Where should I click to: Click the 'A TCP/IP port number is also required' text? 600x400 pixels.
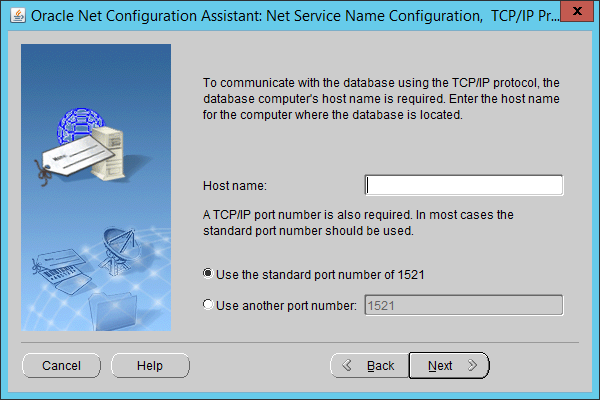click(x=358, y=223)
